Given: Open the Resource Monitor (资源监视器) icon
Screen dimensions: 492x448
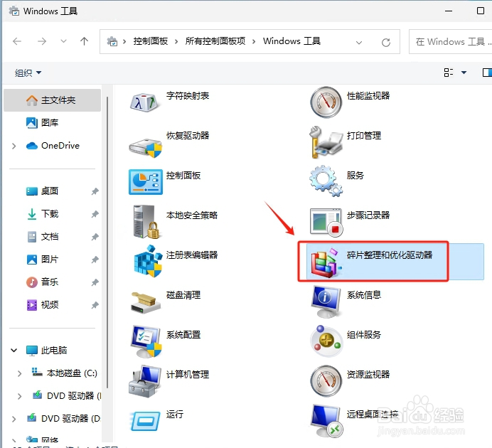Looking at the screenshot, I should (326, 381).
